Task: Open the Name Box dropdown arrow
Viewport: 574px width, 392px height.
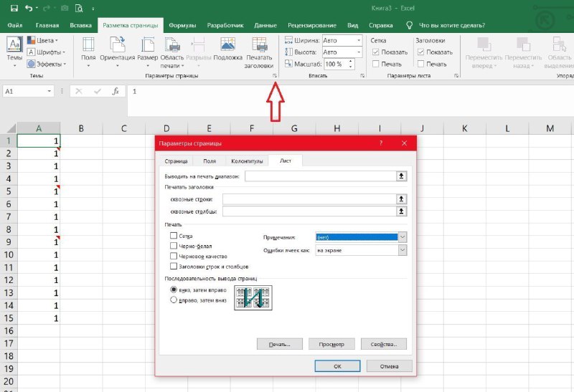Action: [49, 91]
